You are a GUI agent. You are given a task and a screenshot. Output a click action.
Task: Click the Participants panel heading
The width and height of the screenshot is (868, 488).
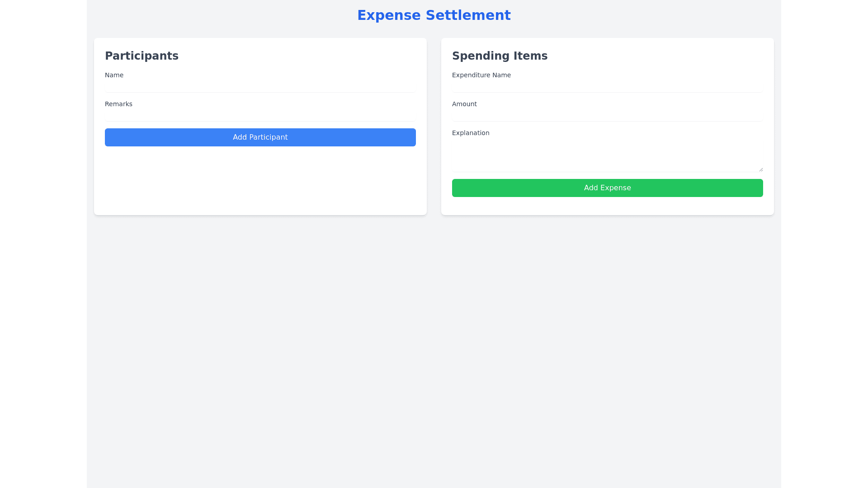pyautogui.click(x=142, y=56)
